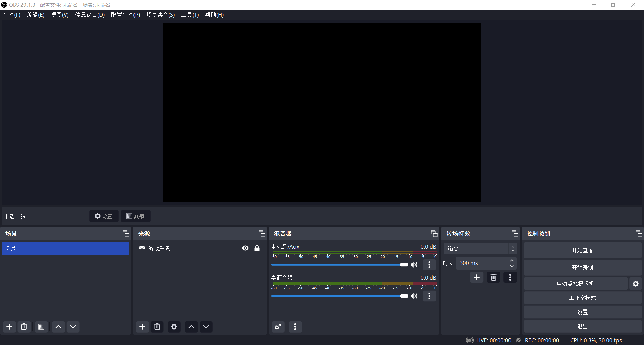
Task: Open the 麦克风/Aux three-dot options menu
Action: (x=429, y=265)
